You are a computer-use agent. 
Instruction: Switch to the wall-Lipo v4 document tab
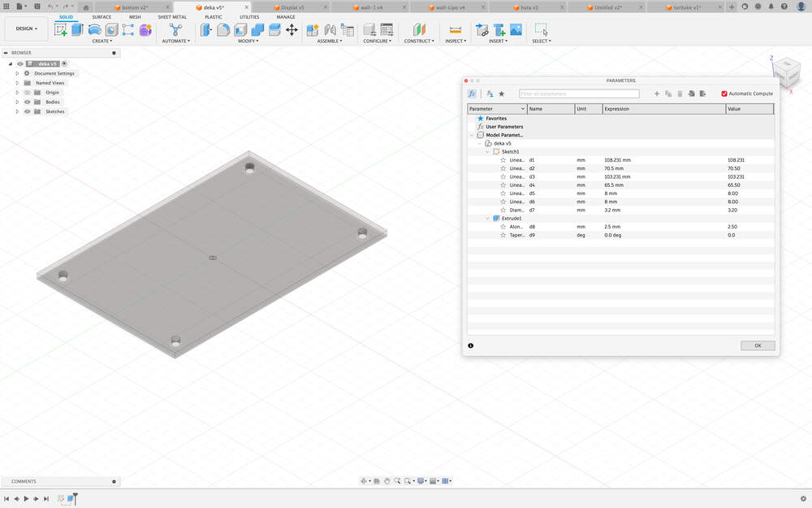tap(449, 7)
